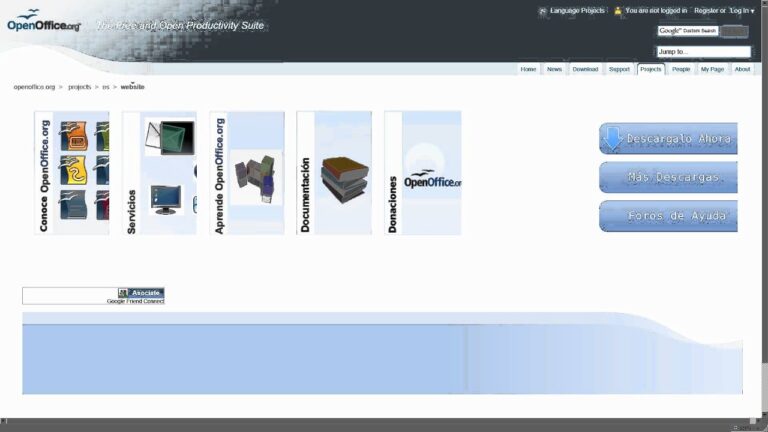
Task: Open the Documentación panel label
Action: click(305, 195)
